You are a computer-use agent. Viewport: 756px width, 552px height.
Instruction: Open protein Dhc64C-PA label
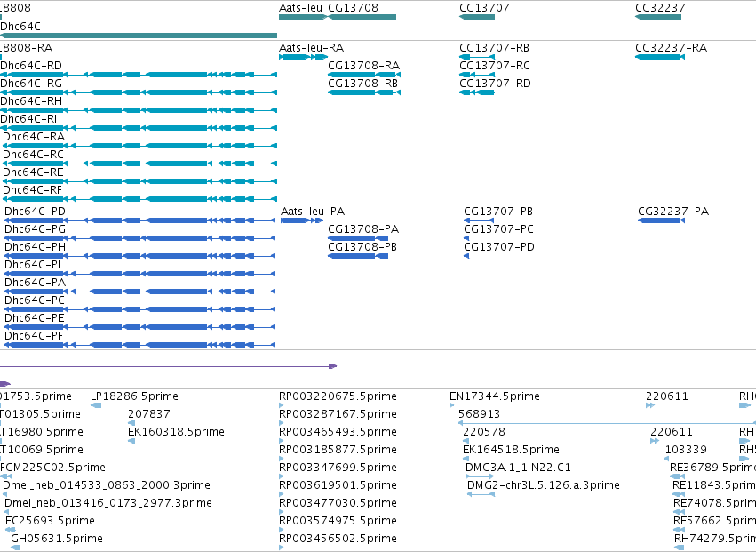coord(35,283)
